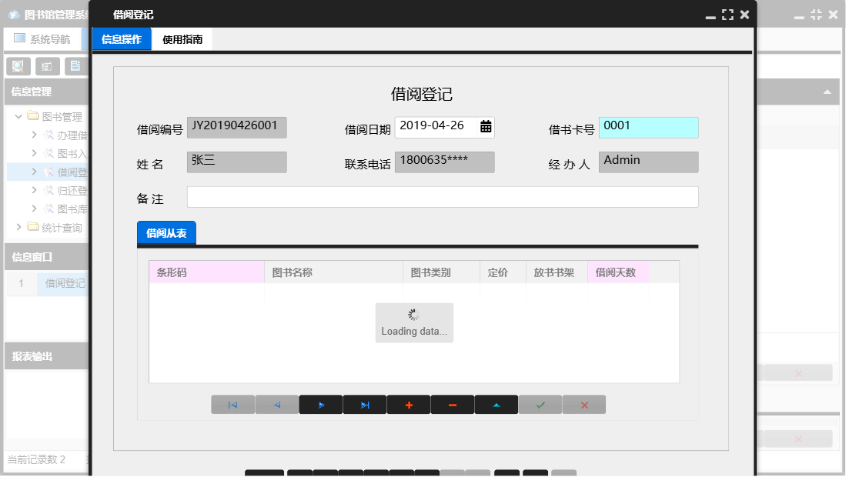
Task: Cancel the entry with the red X icon
Action: click(x=584, y=404)
